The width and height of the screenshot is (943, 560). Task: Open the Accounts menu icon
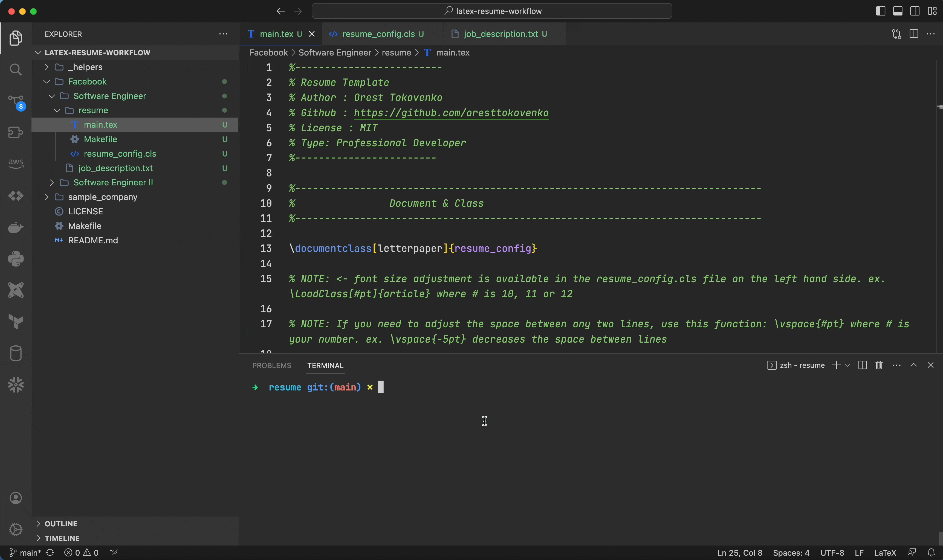point(16,498)
